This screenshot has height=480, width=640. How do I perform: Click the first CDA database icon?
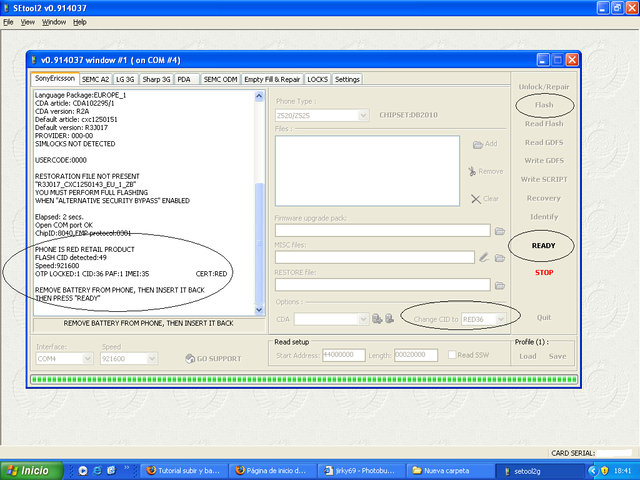(377, 319)
